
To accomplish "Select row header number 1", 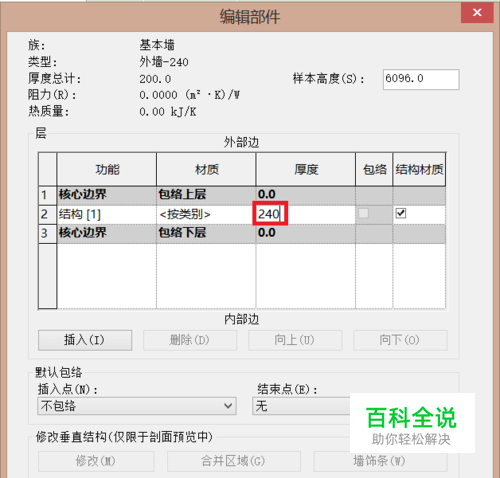I will (47, 195).
